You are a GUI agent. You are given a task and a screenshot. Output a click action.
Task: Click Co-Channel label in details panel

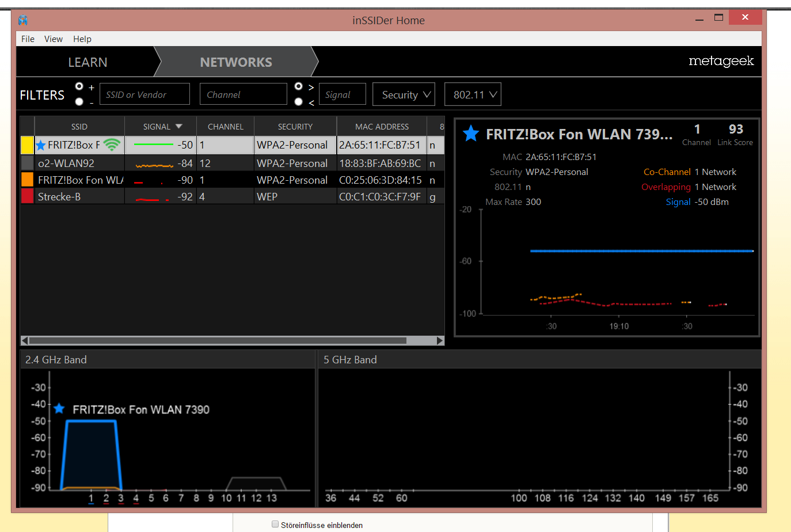point(667,172)
